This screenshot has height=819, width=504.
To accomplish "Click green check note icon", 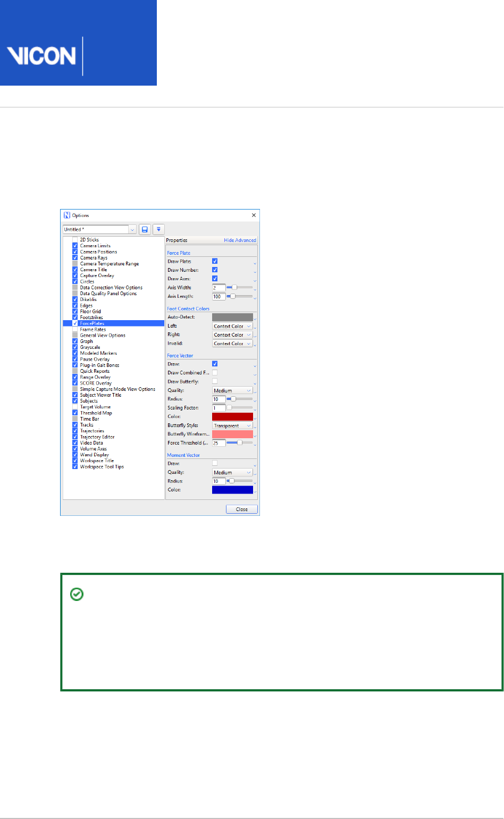I will 77,595.
